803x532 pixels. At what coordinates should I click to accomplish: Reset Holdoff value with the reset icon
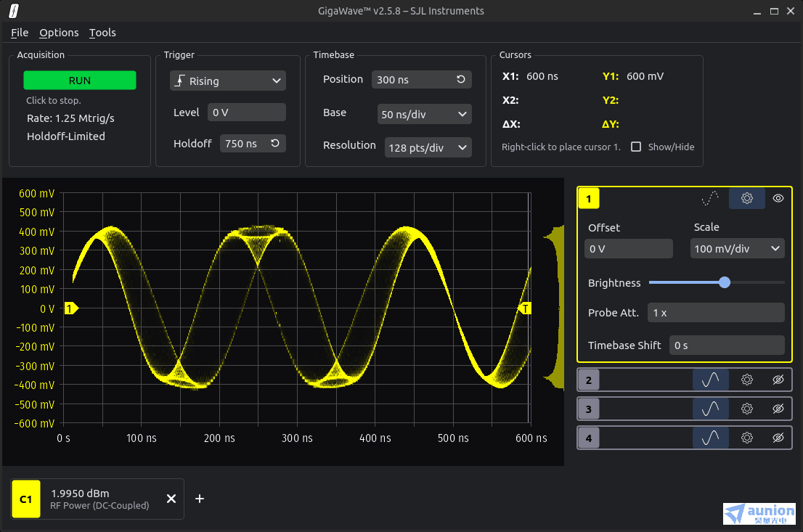tap(275, 144)
